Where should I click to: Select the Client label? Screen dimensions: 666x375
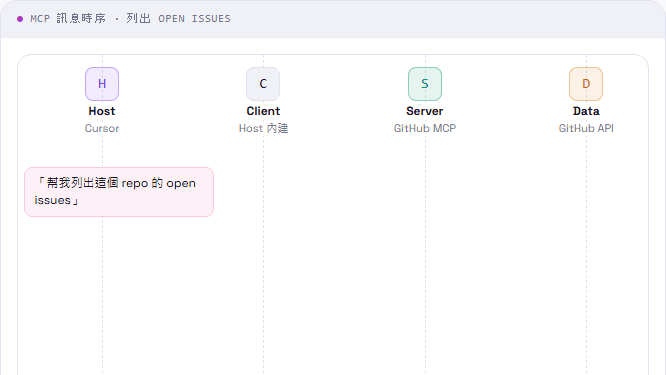[263, 111]
